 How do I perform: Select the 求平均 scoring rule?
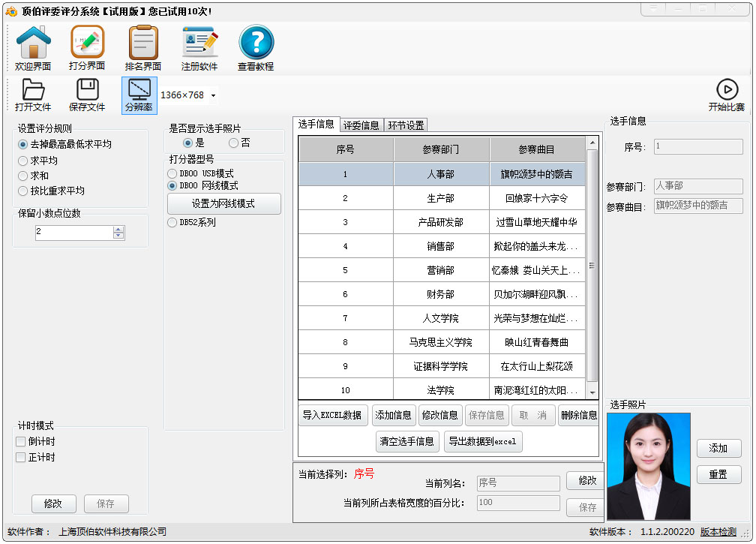pyautogui.click(x=37, y=160)
